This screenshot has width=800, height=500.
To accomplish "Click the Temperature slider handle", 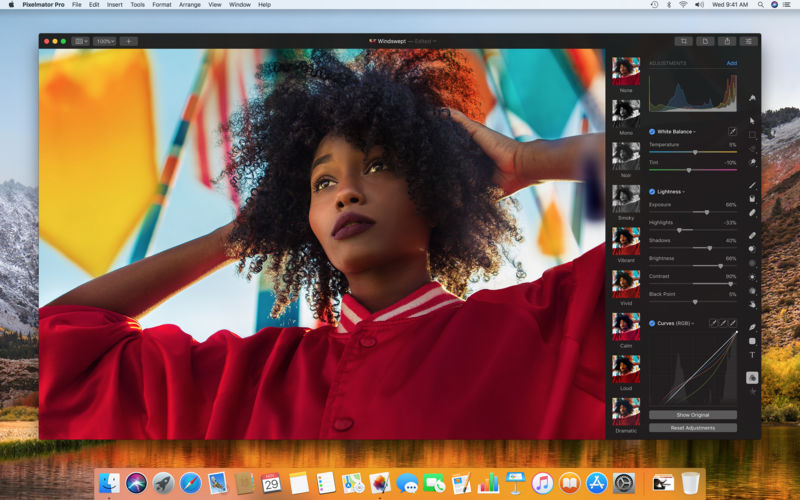I will (x=695, y=153).
